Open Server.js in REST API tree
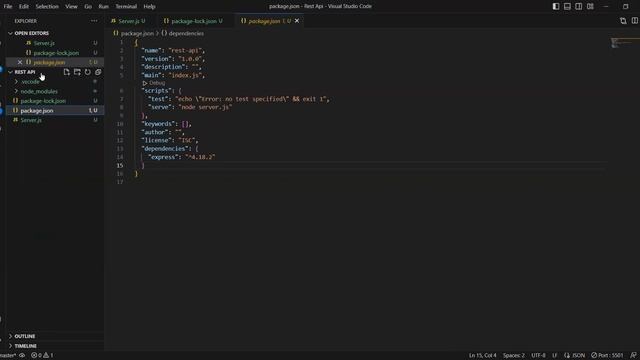The width and height of the screenshot is (640, 360). pyautogui.click(x=31, y=120)
